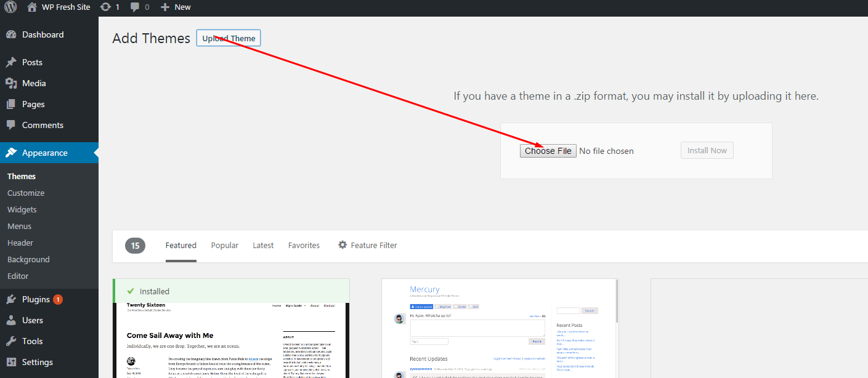Image resolution: width=868 pixels, height=378 pixels.
Task: Open the New content menu
Action: pos(176,7)
